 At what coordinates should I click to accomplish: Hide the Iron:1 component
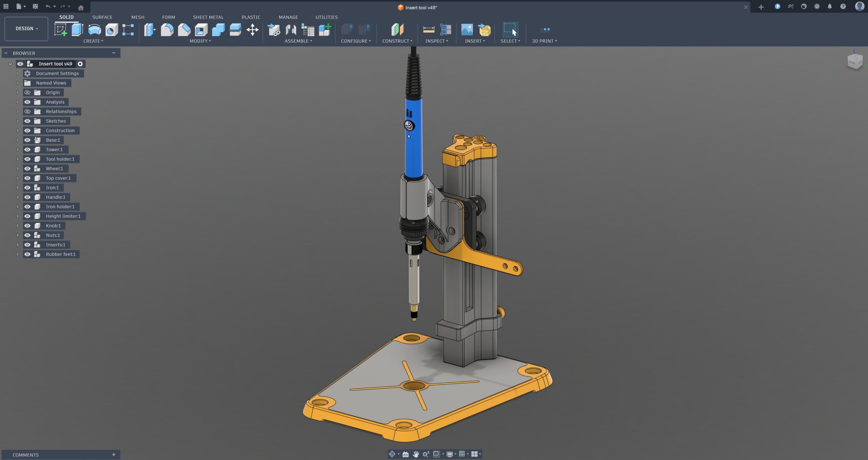(x=27, y=187)
